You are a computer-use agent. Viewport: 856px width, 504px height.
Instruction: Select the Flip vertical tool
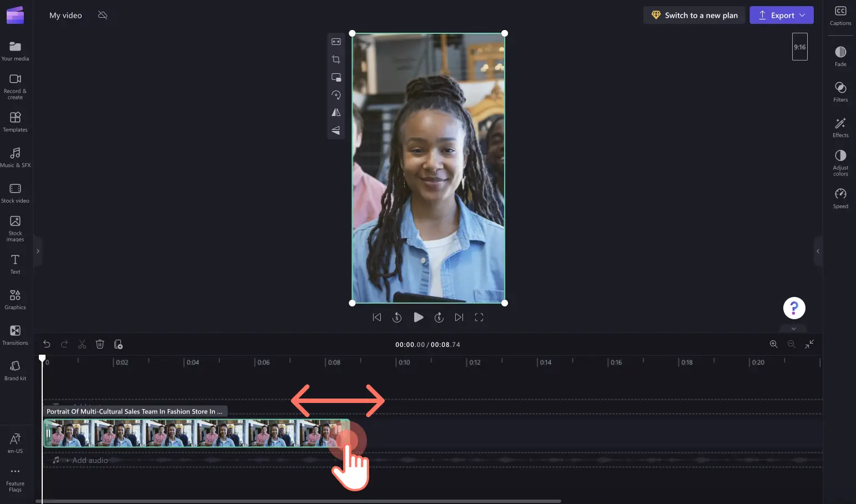pyautogui.click(x=336, y=130)
